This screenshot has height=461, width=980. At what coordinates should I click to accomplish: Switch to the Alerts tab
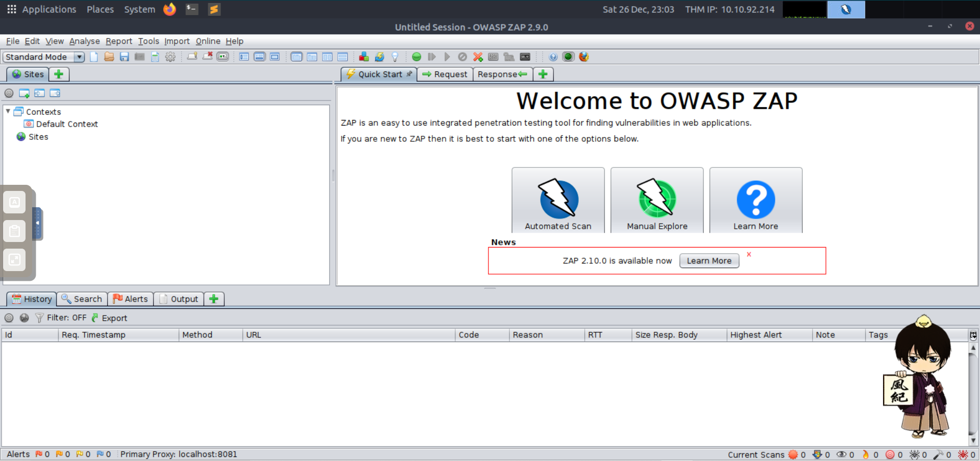point(131,299)
